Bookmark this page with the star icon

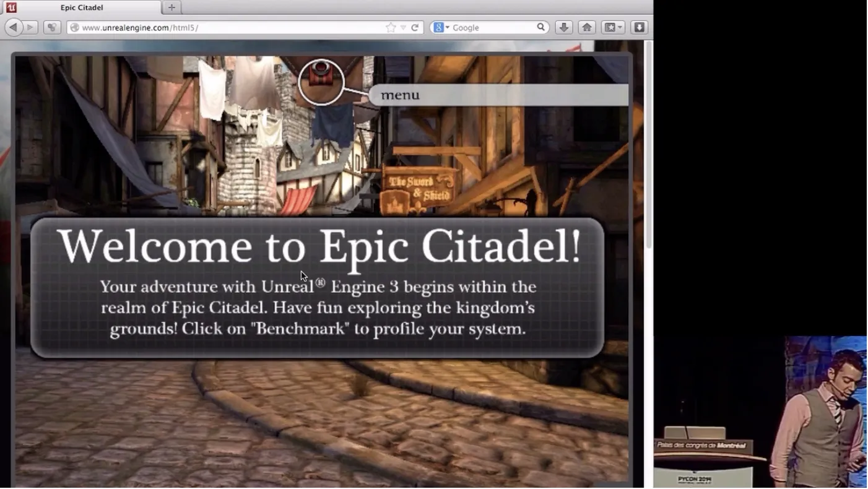pos(391,28)
